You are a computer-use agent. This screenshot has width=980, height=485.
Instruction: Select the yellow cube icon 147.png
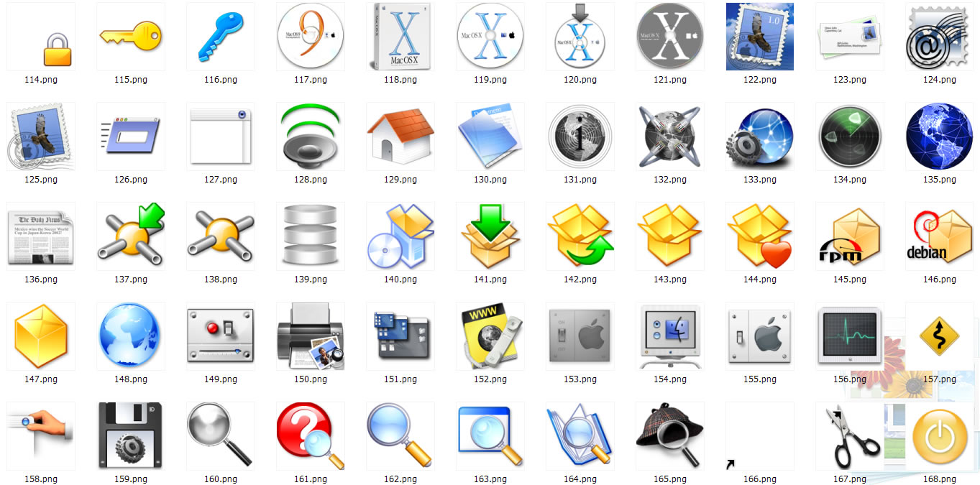pyautogui.click(x=41, y=336)
